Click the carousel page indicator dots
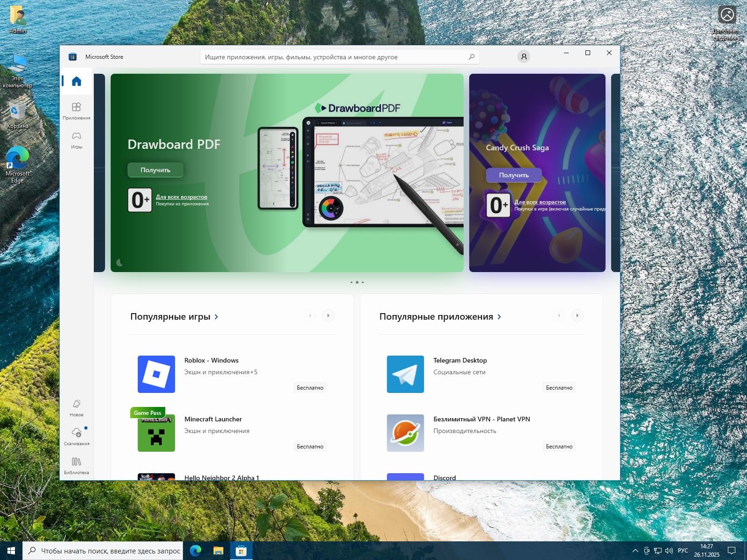 click(x=357, y=282)
